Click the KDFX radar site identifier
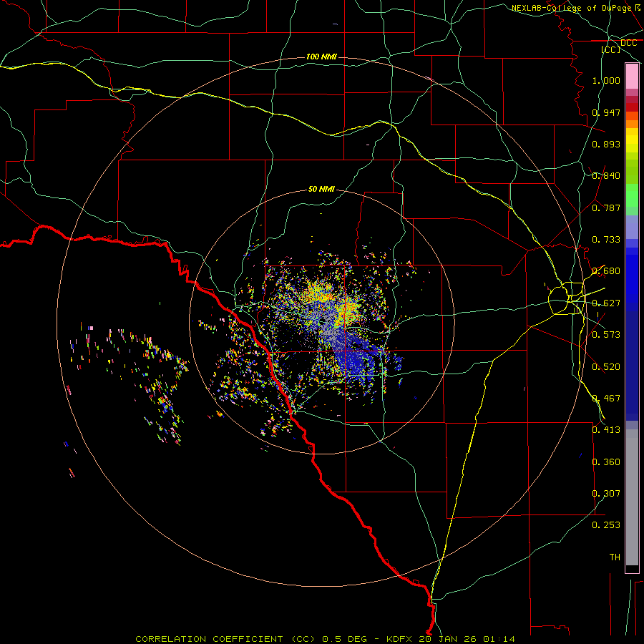Viewport: 644px width, 644px height. pyautogui.click(x=401, y=639)
